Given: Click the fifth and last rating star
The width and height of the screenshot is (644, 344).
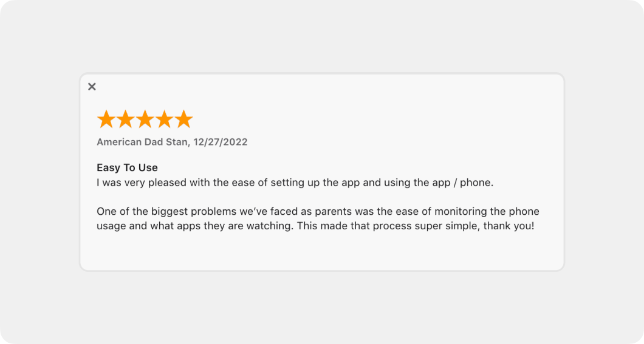Looking at the screenshot, I should [x=183, y=120].
